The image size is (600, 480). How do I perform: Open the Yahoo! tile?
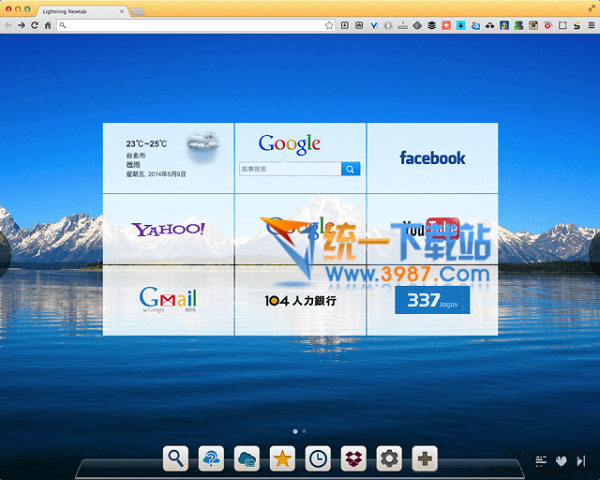168,229
